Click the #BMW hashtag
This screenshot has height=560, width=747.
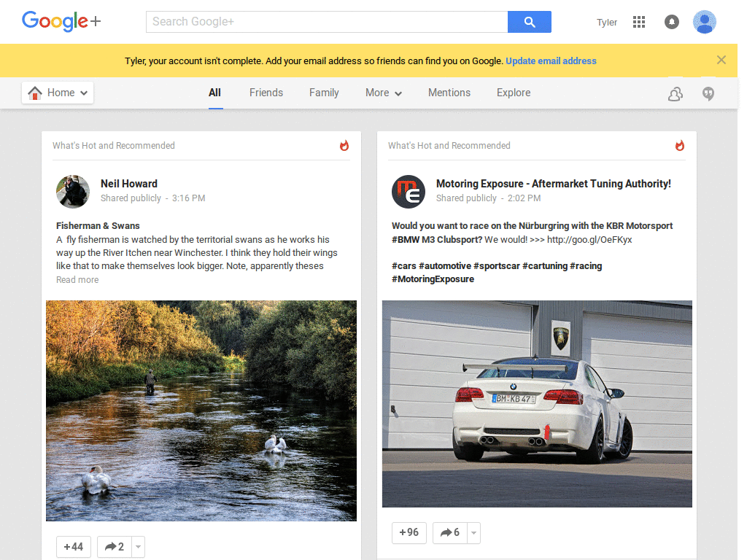click(x=406, y=239)
